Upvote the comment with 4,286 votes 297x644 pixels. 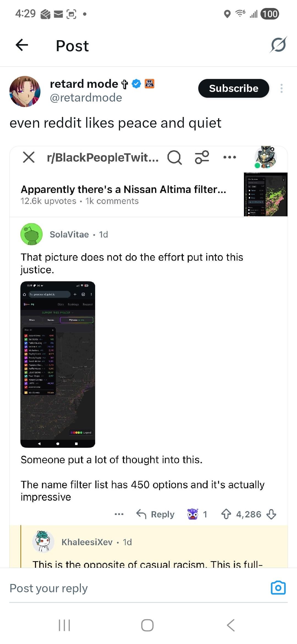pyautogui.click(x=226, y=514)
